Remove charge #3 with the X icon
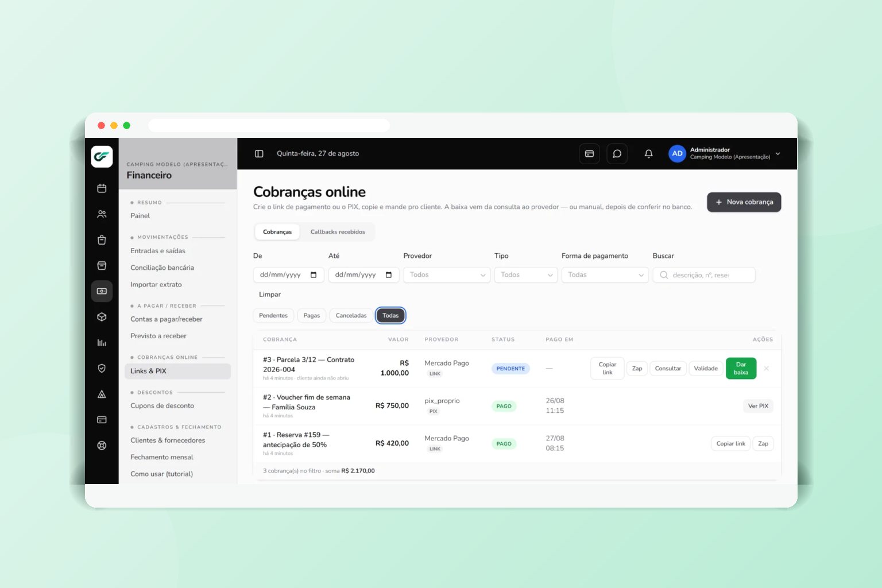This screenshot has height=588, width=882. coord(767,369)
